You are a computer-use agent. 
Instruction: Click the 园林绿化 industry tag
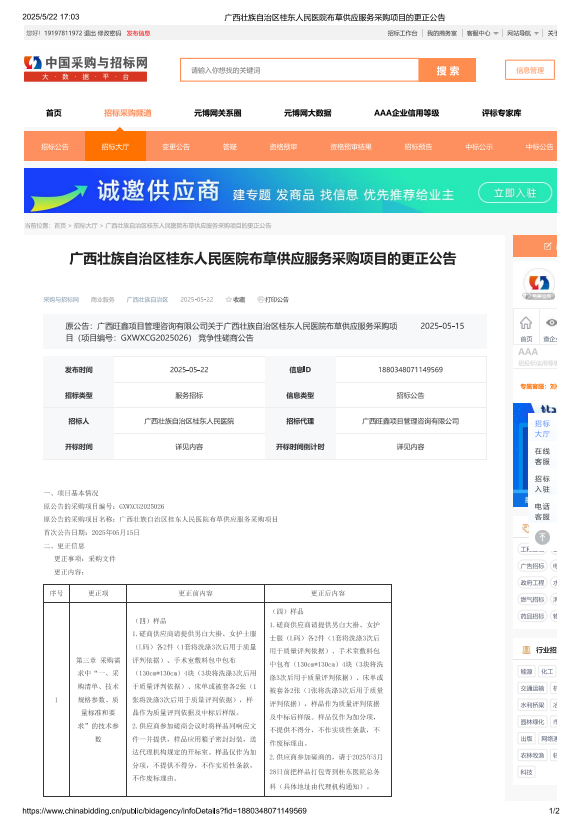click(532, 722)
